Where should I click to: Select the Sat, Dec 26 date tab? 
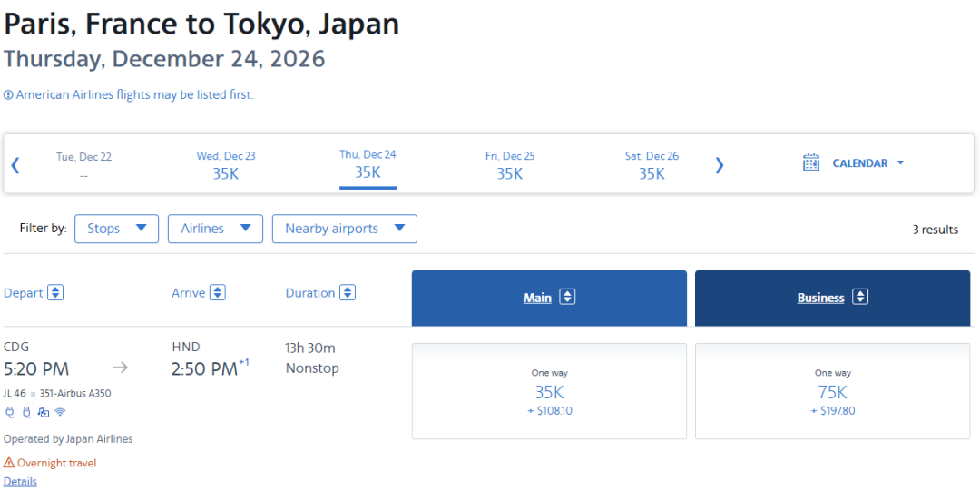click(x=652, y=165)
